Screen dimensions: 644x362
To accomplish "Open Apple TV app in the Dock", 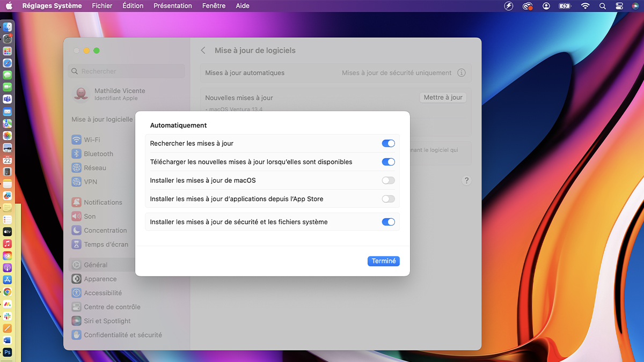I will 8,232.
